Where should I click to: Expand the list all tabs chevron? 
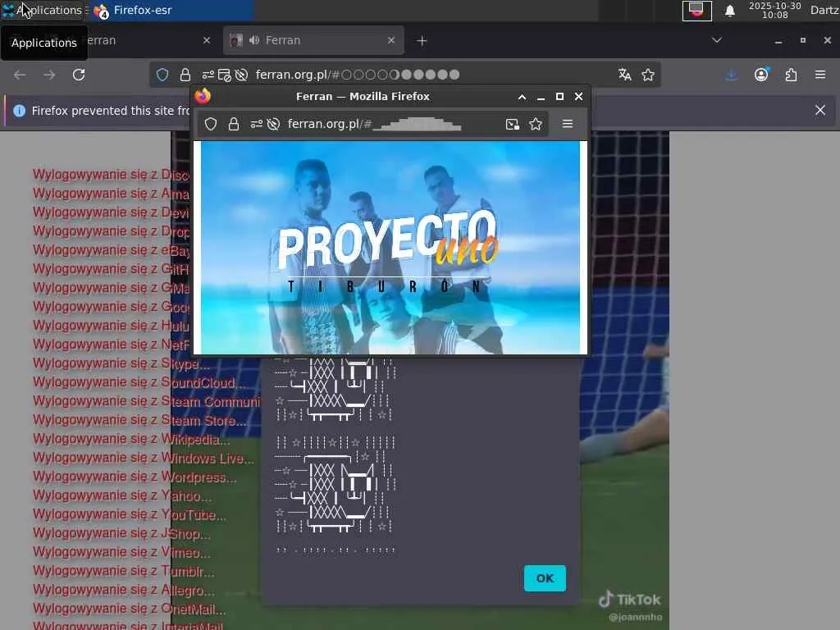point(717,40)
